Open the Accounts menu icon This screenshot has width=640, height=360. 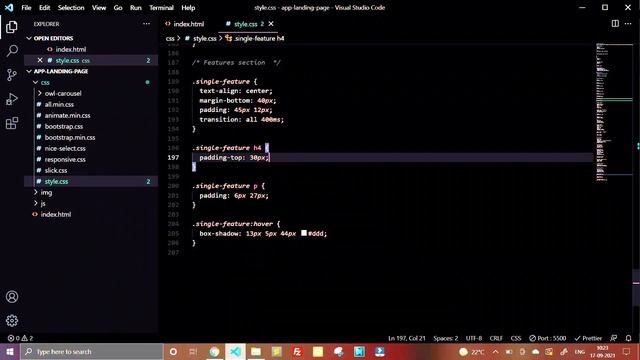(x=12, y=297)
